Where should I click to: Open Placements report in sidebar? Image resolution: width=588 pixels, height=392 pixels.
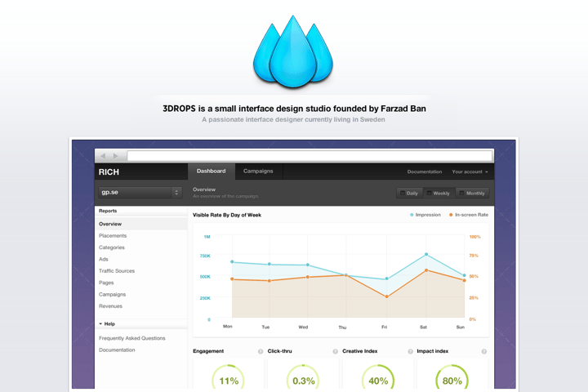coord(113,235)
